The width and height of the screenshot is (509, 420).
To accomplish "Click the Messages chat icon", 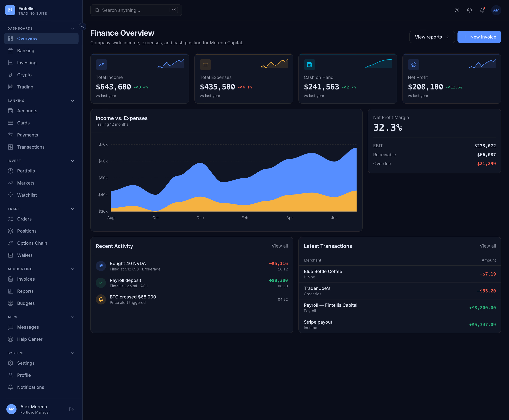I will [x=10, y=327].
